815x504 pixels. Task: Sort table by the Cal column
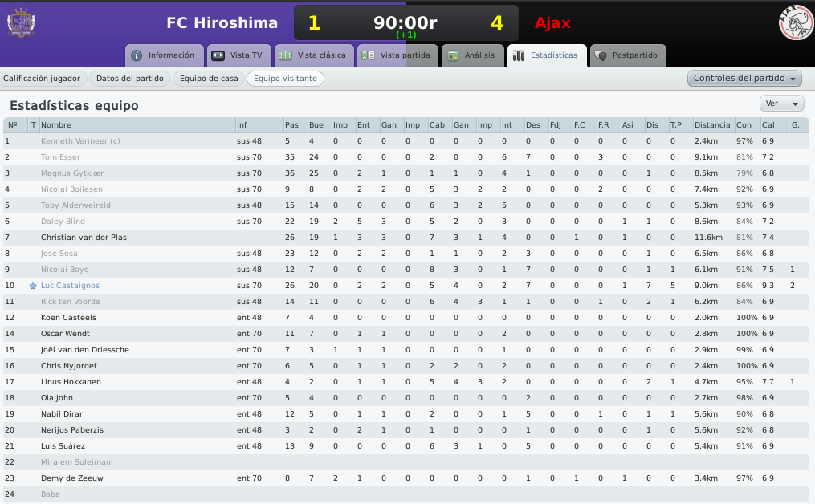pyautogui.click(x=768, y=125)
